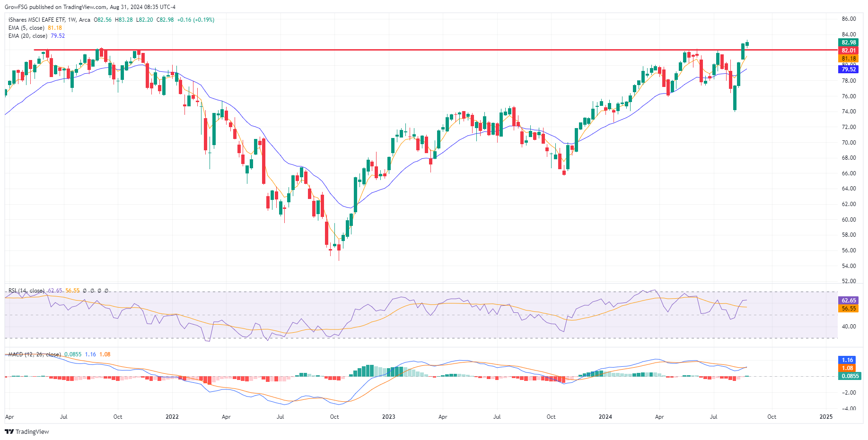Click the blue 79.52 EMA price tag
868x440 pixels.
click(x=849, y=69)
